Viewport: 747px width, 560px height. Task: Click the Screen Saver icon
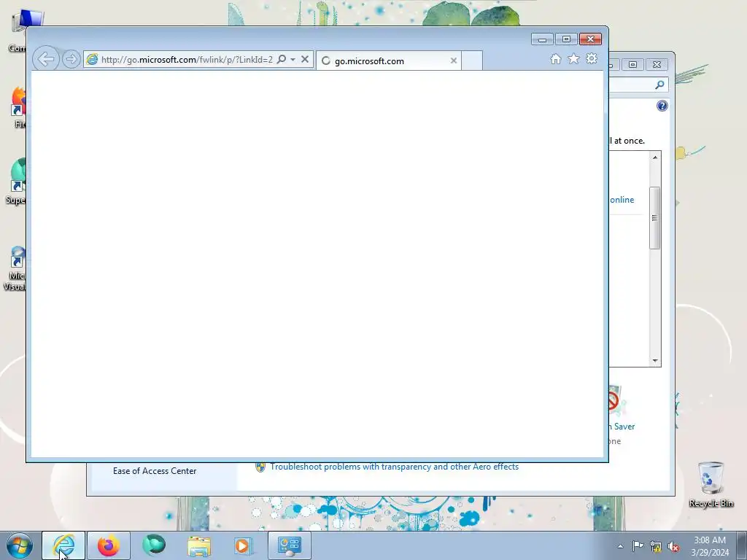pos(615,401)
